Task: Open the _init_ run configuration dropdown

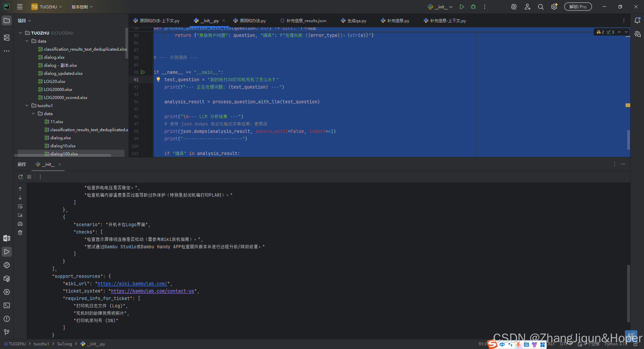Action: (x=440, y=7)
